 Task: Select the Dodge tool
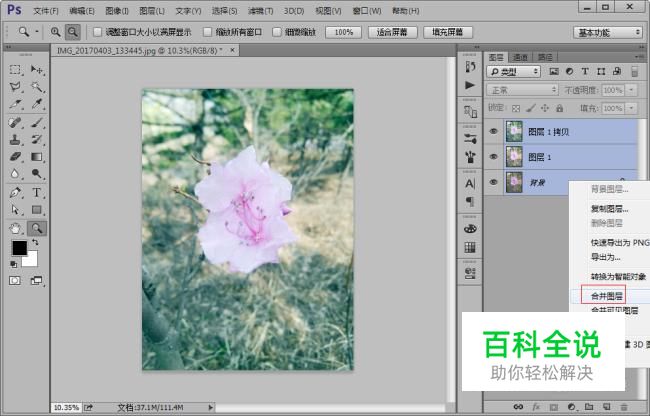point(37,174)
